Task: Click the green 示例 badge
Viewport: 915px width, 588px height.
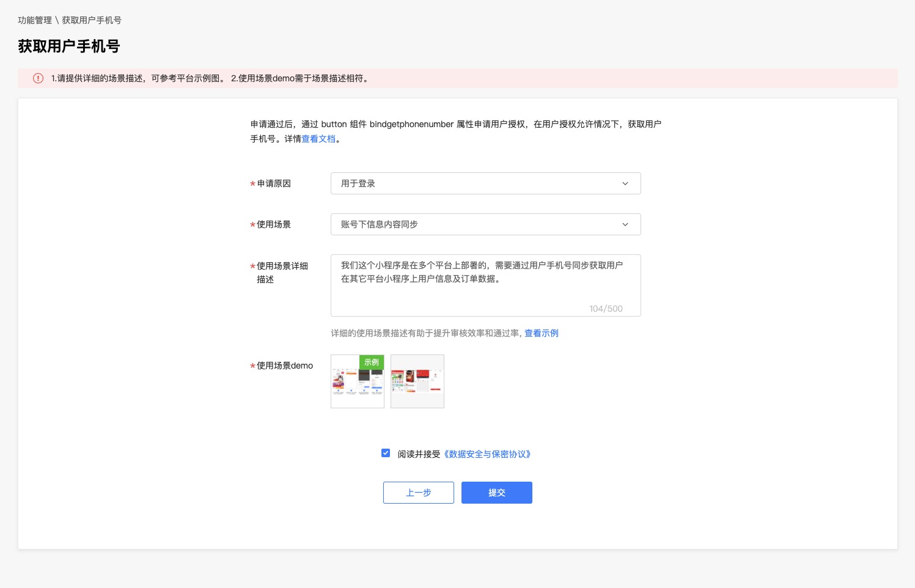Action: 372,362
